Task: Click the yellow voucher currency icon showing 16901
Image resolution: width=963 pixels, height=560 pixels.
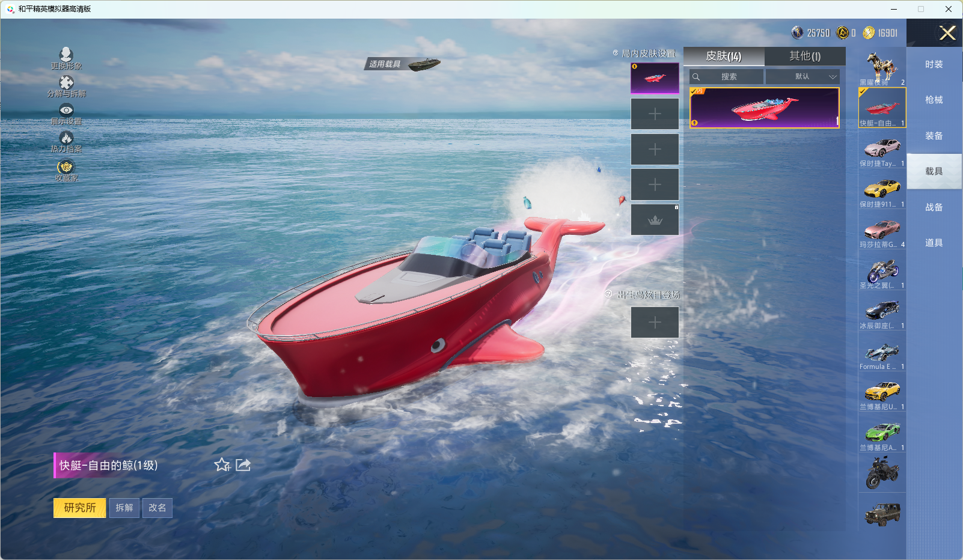Action: 869,32
